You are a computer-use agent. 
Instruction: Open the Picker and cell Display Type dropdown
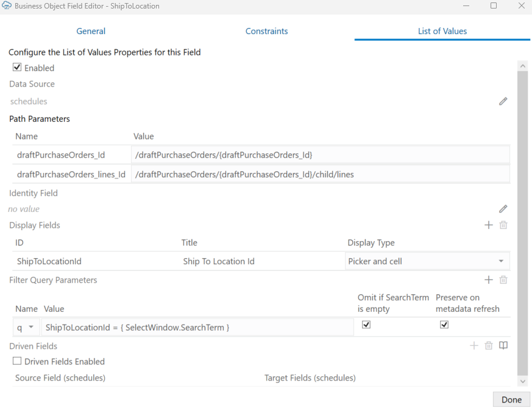(502, 261)
